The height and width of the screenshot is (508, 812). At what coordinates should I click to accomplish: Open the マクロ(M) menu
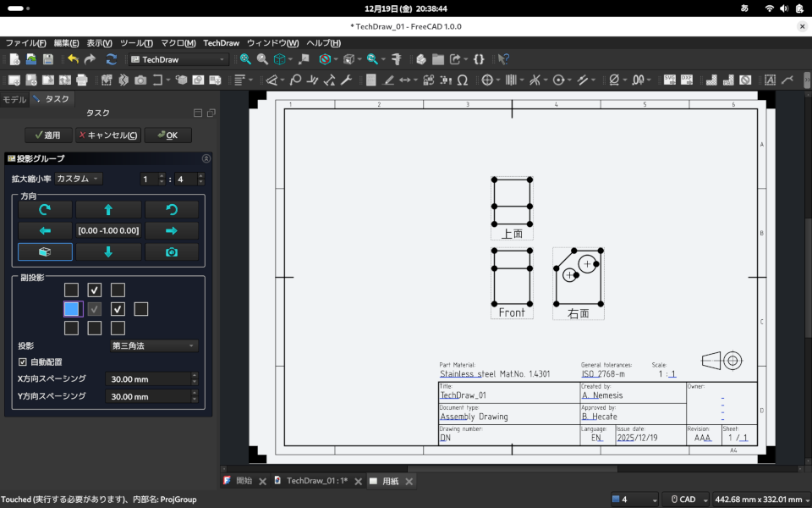tap(178, 42)
